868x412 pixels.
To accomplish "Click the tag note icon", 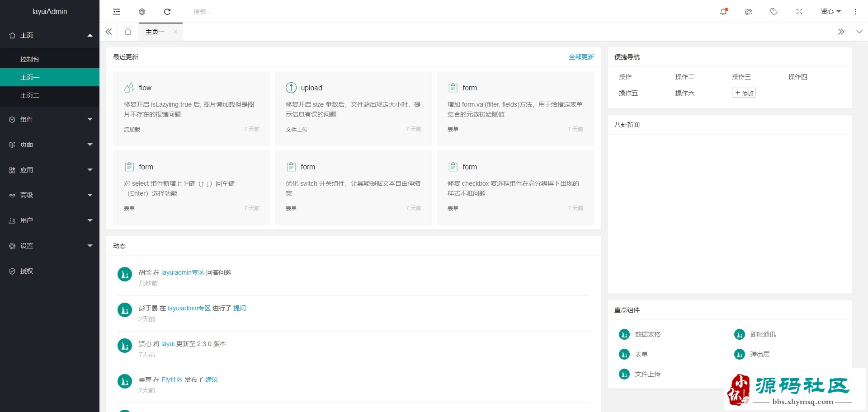I will point(774,12).
